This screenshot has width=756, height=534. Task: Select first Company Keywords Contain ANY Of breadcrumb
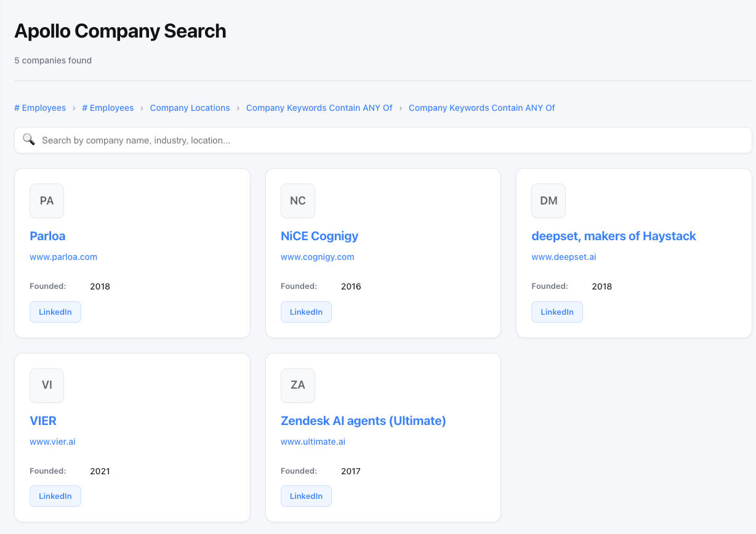319,108
